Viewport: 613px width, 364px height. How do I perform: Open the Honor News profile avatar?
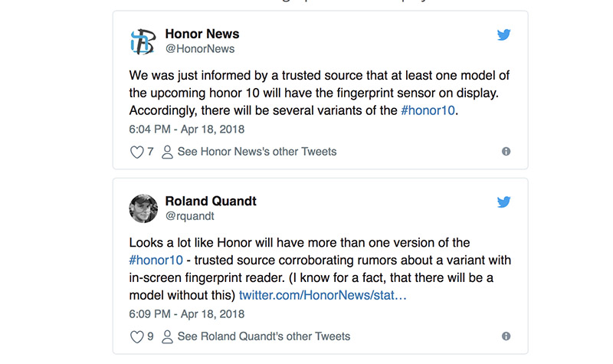tap(143, 41)
